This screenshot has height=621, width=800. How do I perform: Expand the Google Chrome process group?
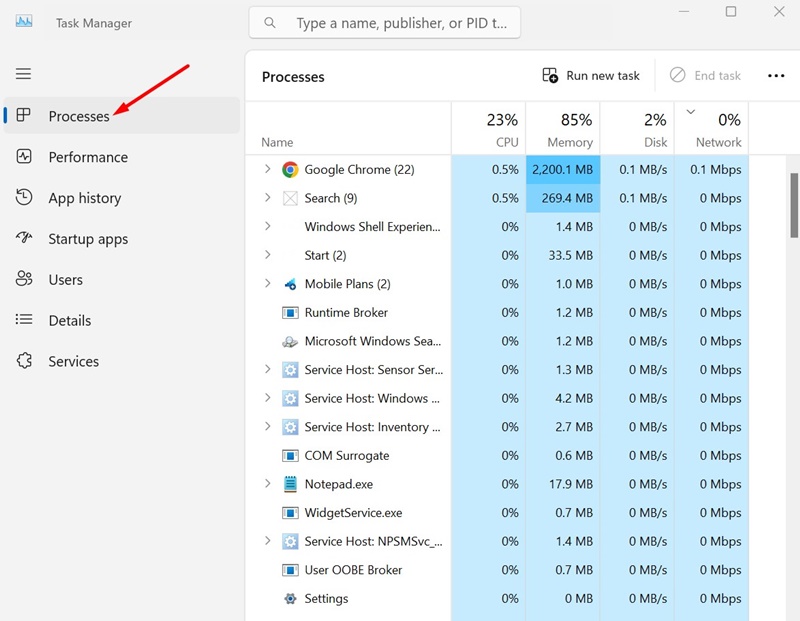(267, 170)
